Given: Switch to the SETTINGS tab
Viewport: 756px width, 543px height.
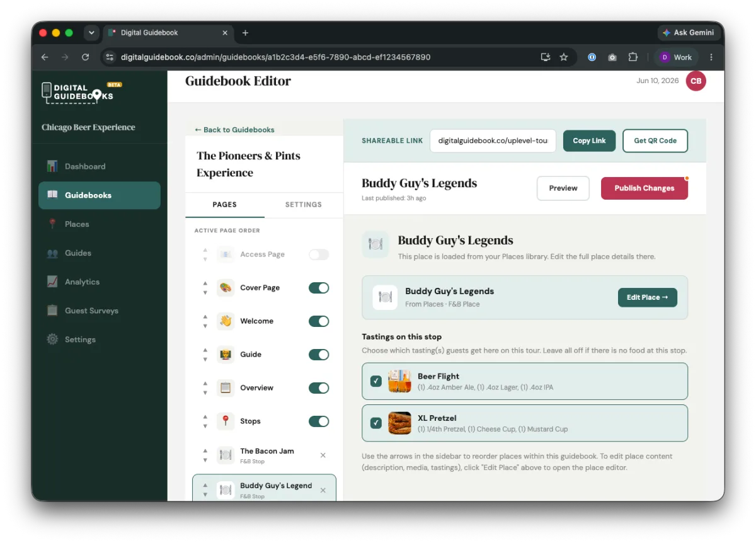Looking at the screenshot, I should 304,205.
